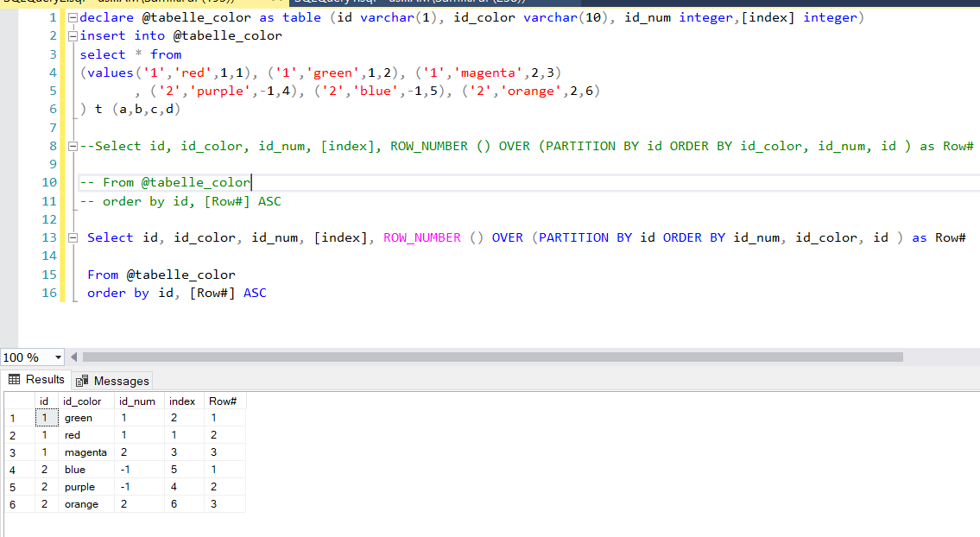
Task: Collapse the insert into block on line 2
Action: tap(73, 36)
